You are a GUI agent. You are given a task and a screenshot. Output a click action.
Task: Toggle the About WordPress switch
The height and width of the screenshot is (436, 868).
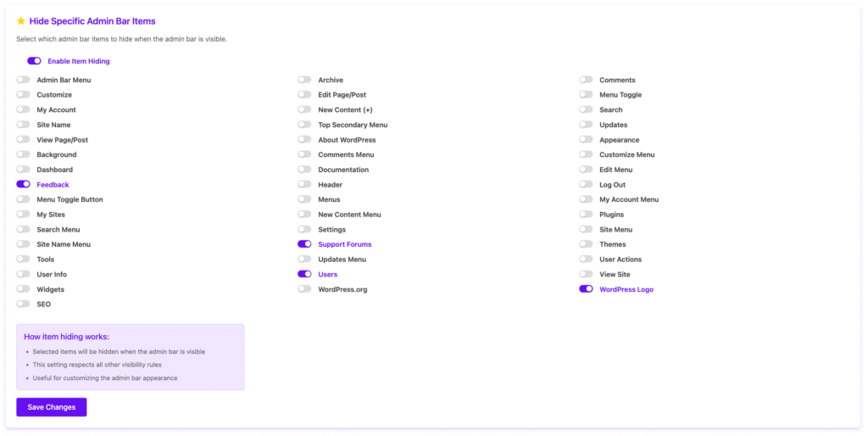tap(304, 140)
